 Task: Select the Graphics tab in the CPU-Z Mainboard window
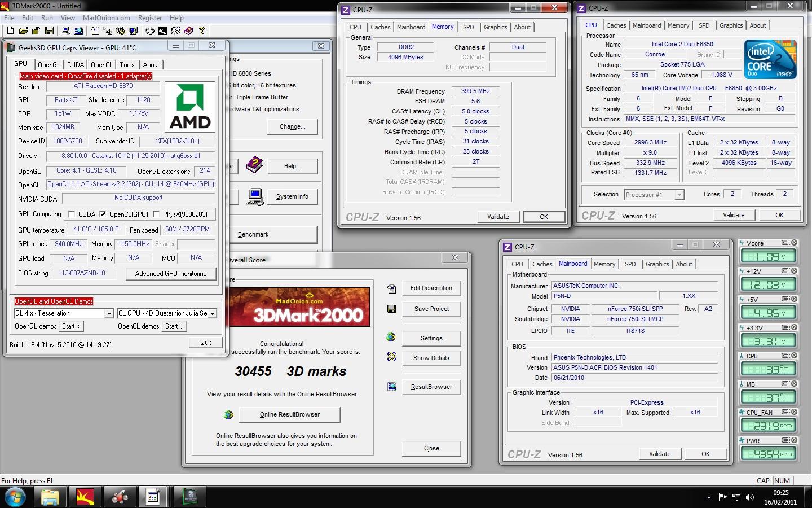pyautogui.click(x=657, y=264)
